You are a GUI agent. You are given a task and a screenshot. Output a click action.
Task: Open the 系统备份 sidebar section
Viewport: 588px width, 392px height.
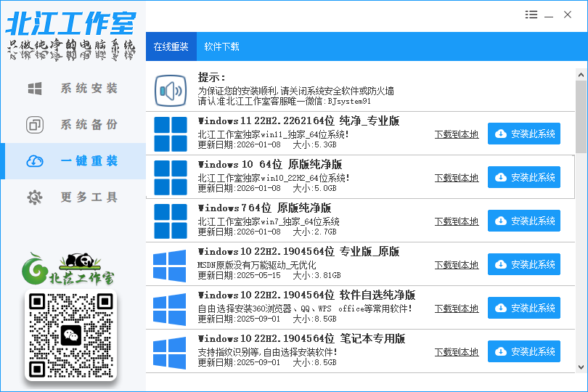[x=73, y=125]
